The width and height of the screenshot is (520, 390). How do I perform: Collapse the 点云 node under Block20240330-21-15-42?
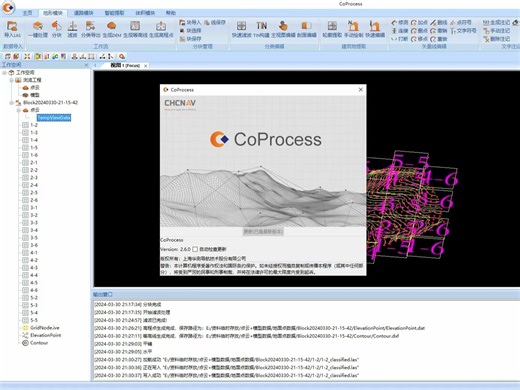[x=19, y=110]
